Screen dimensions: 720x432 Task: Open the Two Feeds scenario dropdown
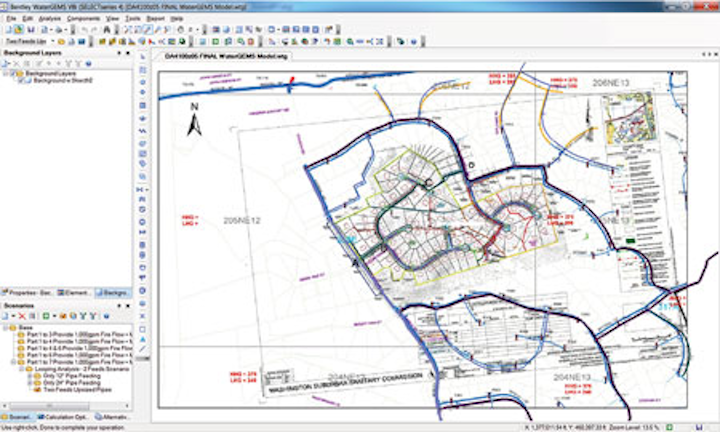point(53,41)
